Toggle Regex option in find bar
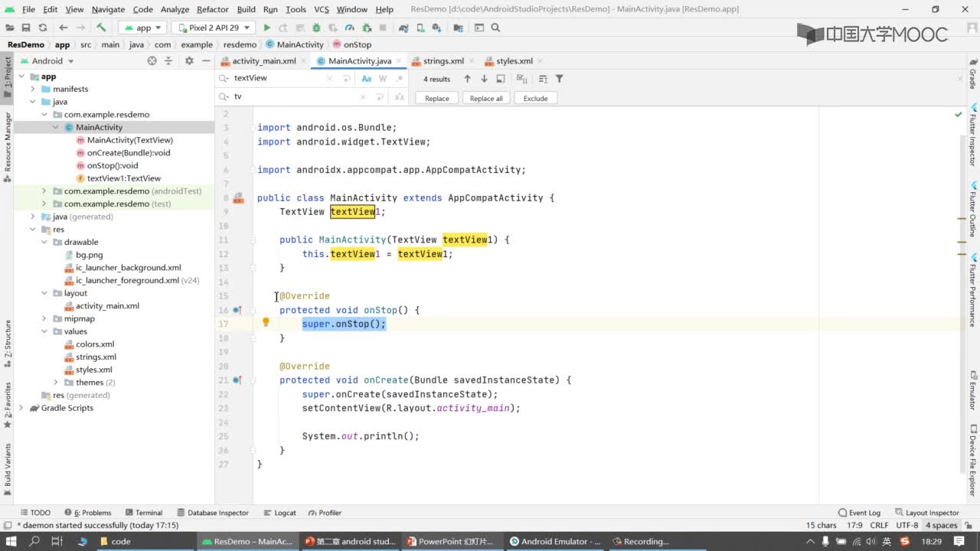Viewport: 980px width, 551px height. [399, 78]
